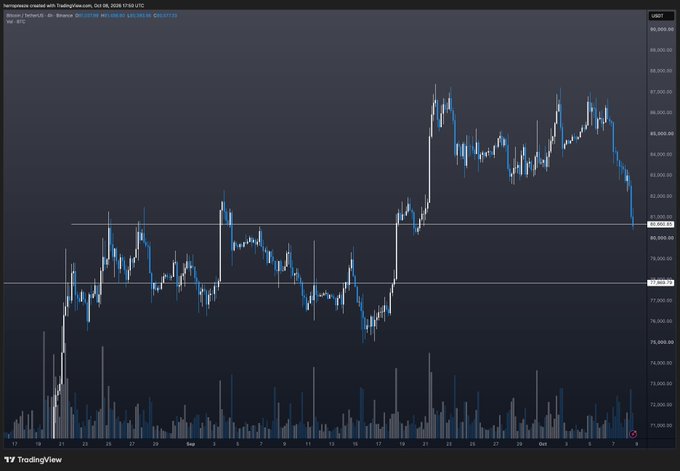This screenshot has width=680, height=471.
Task: Click the 73,000.00 price axis label
Action: [661, 384]
